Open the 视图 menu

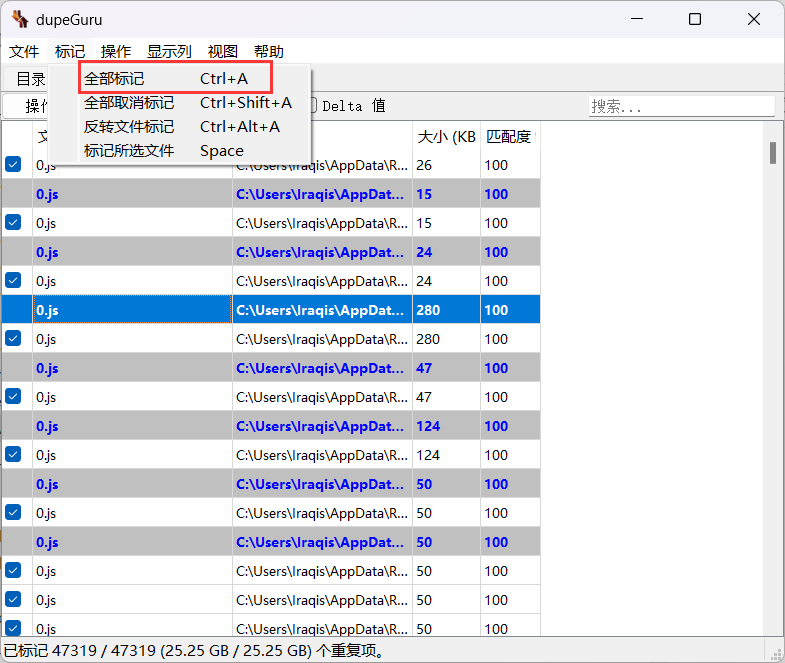coord(223,51)
